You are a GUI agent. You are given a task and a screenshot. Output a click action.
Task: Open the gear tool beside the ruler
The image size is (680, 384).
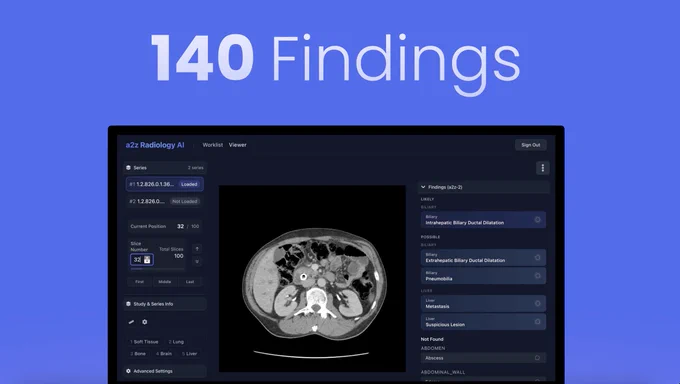coord(145,322)
